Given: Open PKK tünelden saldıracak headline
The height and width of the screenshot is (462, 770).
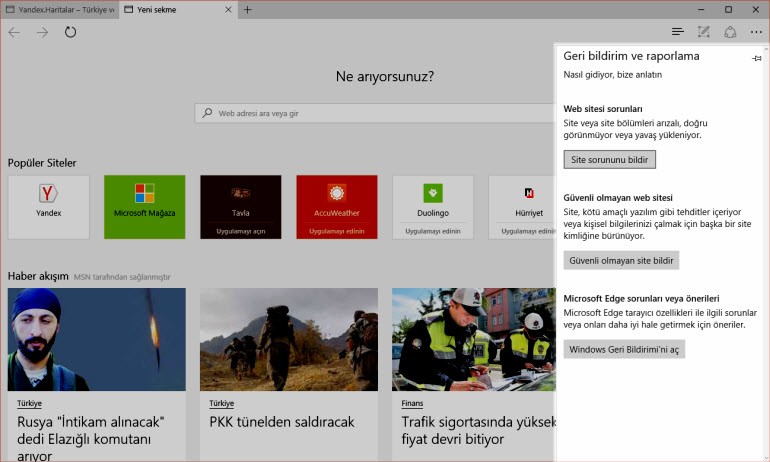Looking at the screenshot, I should tap(282, 422).
